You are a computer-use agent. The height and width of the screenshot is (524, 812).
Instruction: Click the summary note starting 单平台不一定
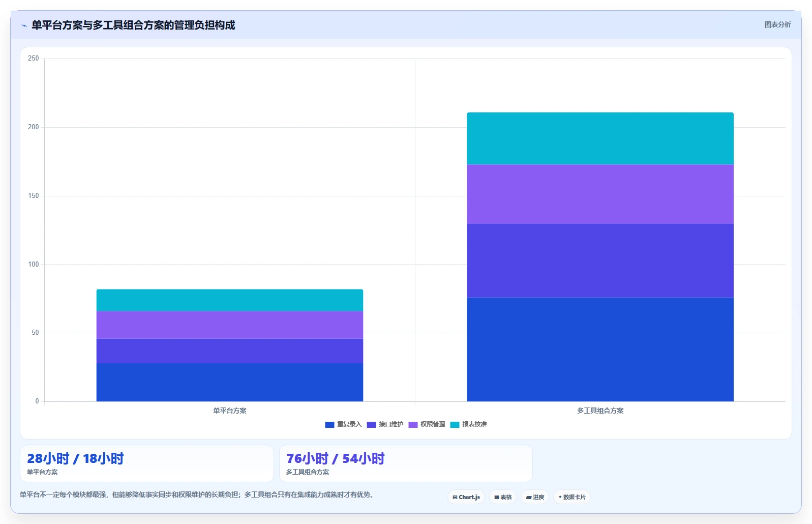(198, 494)
